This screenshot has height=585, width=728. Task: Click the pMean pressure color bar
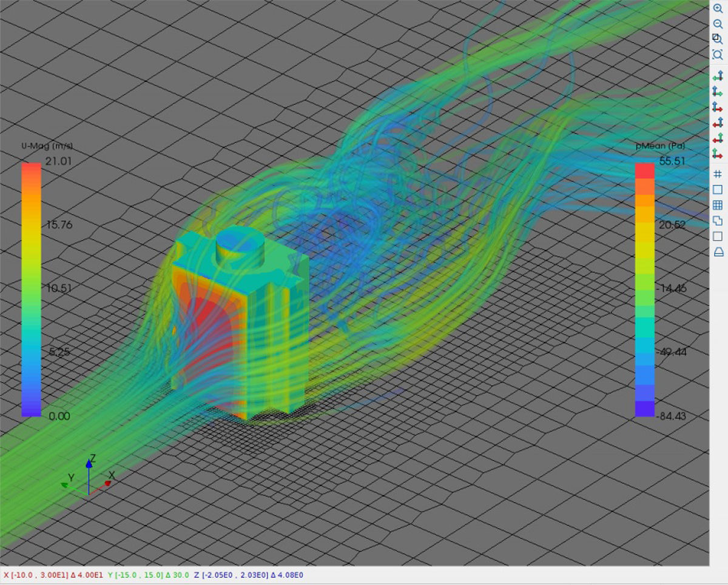(645, 289)
